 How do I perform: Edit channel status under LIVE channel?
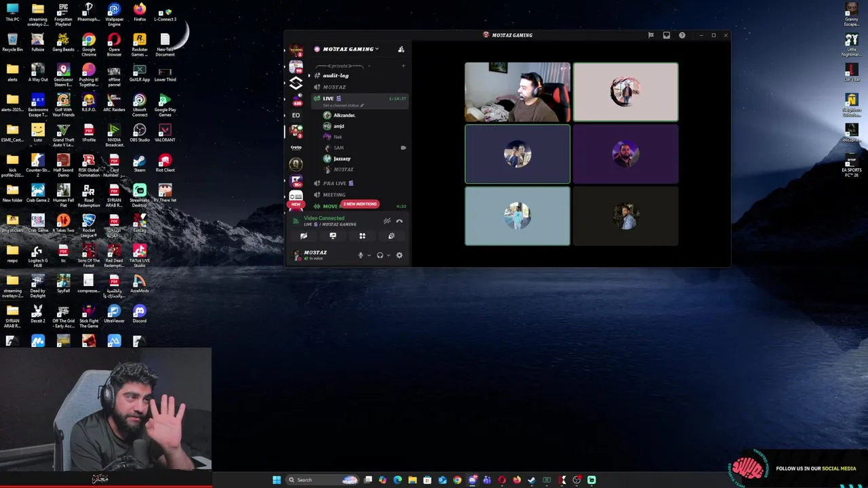[x=343, y=106]
